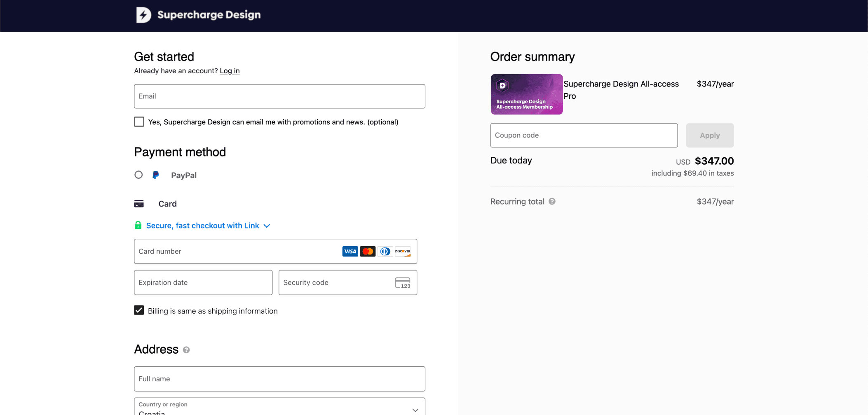This screenshot has height=415, width=868.
Task: Click the Log in link
Action: (x=230, y=70)
